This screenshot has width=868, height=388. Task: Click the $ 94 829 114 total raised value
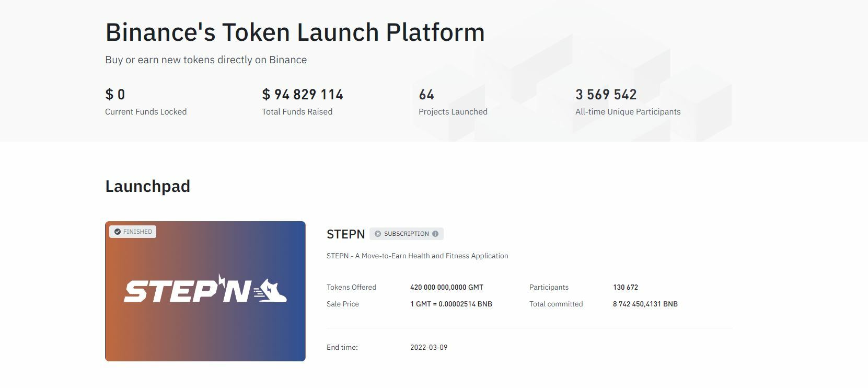[303, 95]
